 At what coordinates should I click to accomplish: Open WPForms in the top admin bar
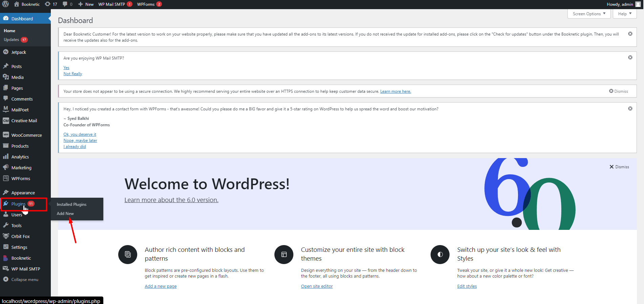pos(149,4)
